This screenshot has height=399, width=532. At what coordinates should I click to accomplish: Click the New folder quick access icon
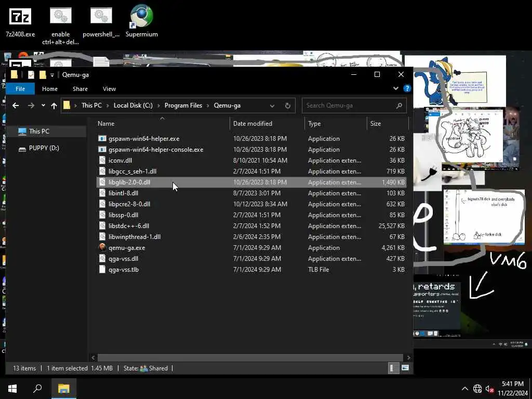(43, 75)
